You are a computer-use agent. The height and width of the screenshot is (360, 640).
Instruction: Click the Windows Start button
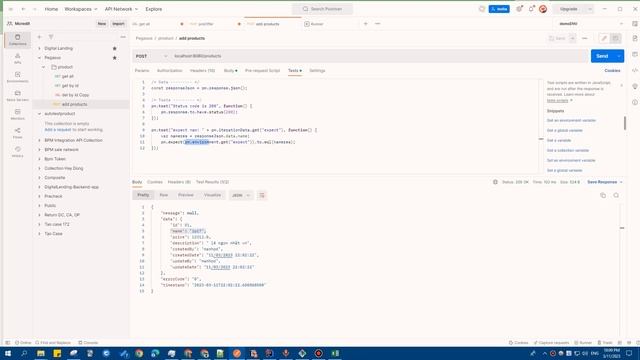point(8,353)
